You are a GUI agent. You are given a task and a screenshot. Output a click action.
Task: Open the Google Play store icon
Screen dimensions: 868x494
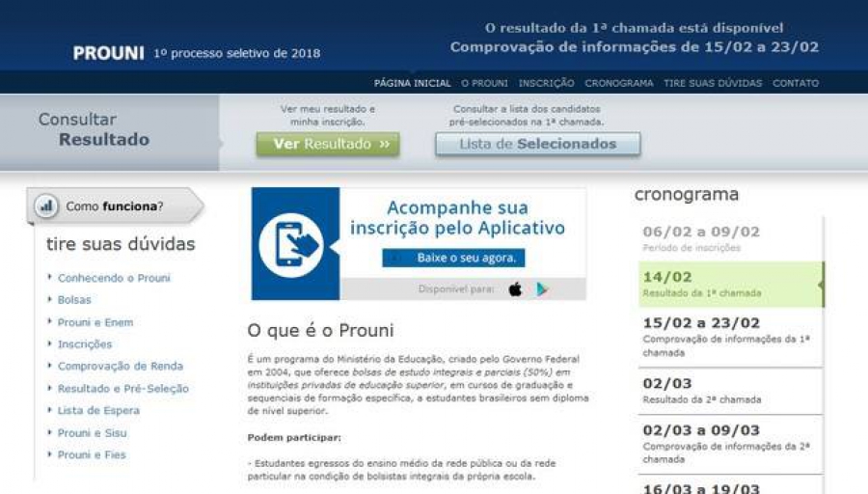pyautogui.click(x=541, y=289)
